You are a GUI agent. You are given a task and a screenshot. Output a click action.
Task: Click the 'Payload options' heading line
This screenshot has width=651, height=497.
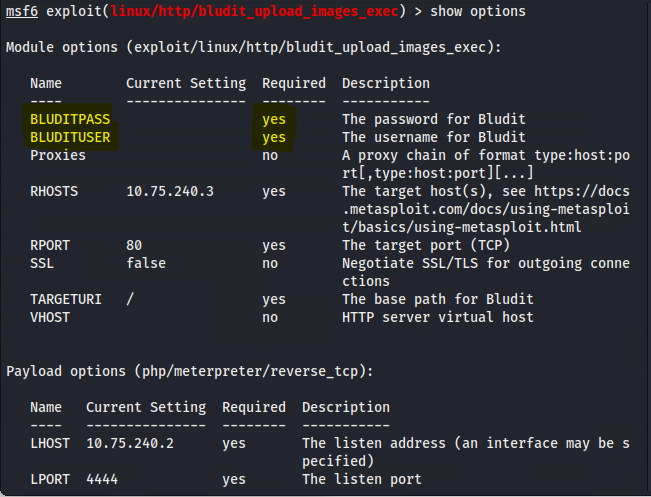point(190,371)
